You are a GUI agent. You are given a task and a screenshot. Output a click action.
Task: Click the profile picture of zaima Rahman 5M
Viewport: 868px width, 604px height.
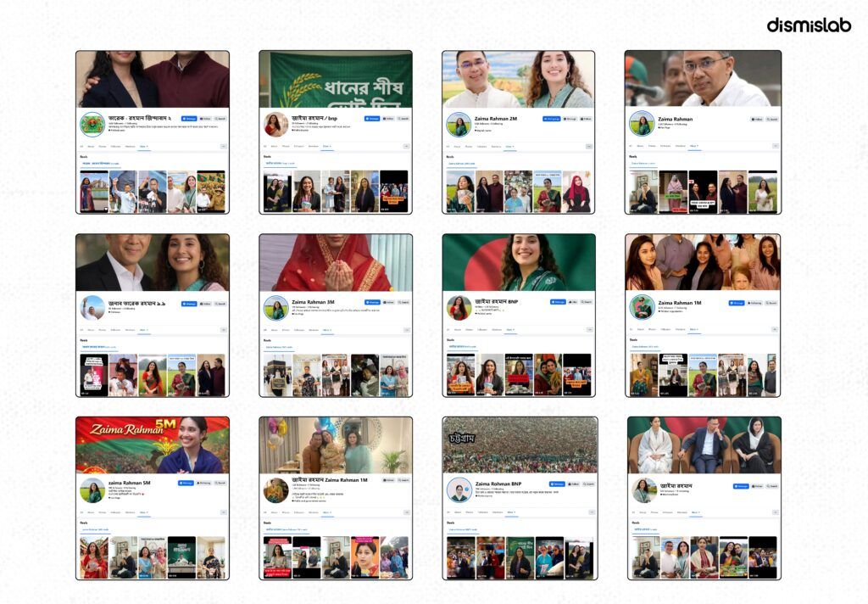92,490
